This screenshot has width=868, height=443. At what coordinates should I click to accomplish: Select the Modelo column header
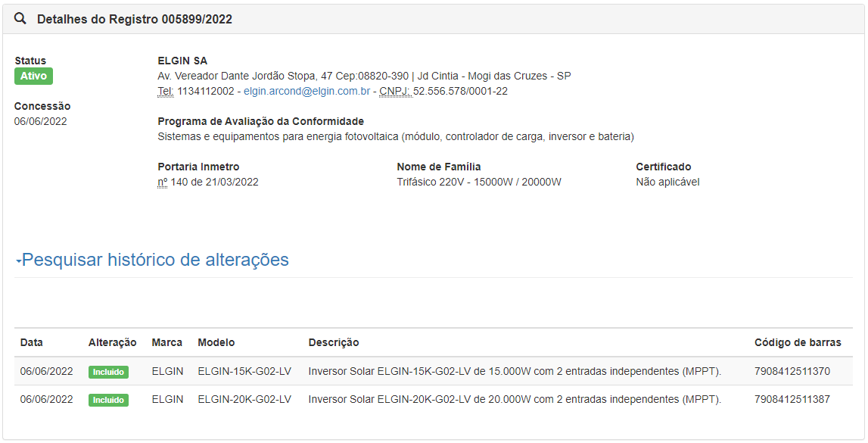[x=216, y=343]
